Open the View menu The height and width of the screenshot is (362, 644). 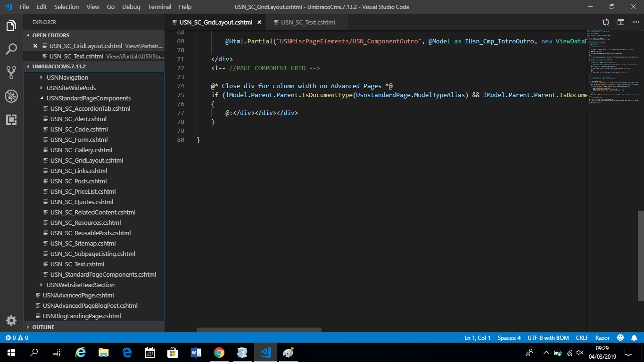click(93, 7)
